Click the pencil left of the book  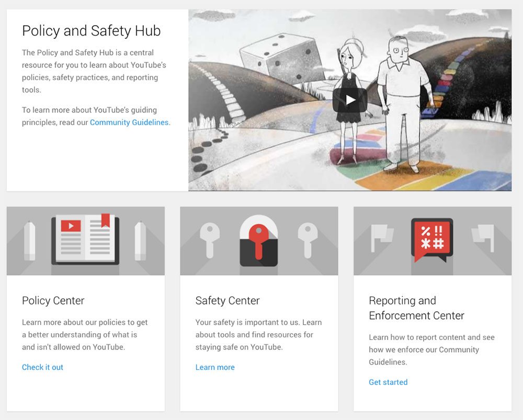click(x=30, y=241)
